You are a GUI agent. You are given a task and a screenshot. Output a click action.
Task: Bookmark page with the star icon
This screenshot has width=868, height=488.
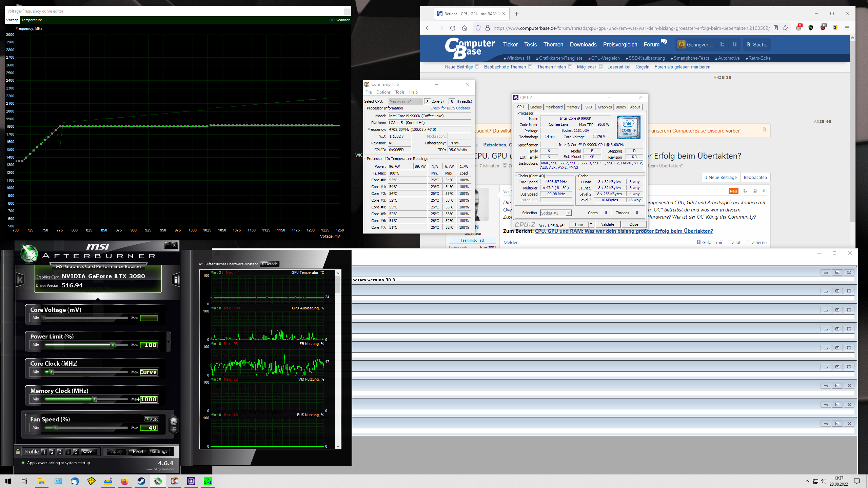coord(785,28)
